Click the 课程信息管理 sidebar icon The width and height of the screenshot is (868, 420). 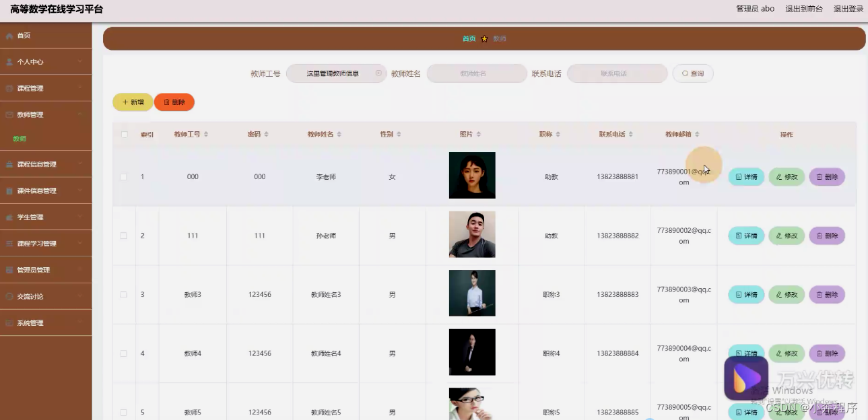click(9, 164)
